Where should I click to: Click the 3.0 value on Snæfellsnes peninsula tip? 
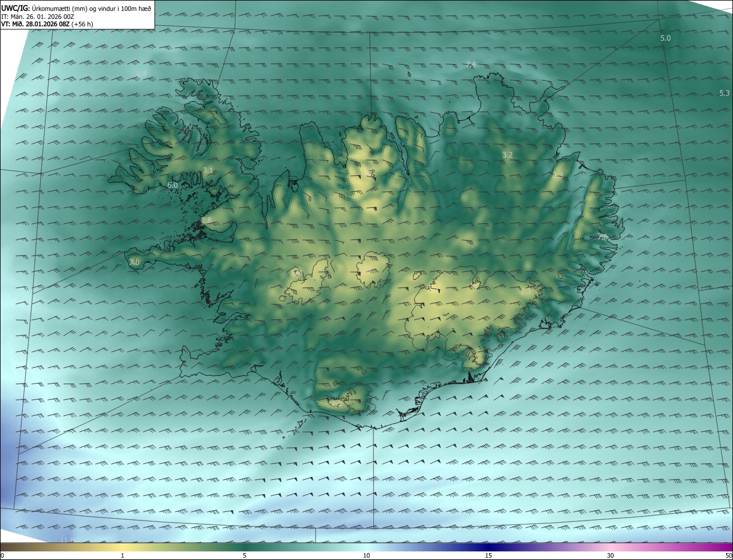pyautogui.click(x=134, y=262)
